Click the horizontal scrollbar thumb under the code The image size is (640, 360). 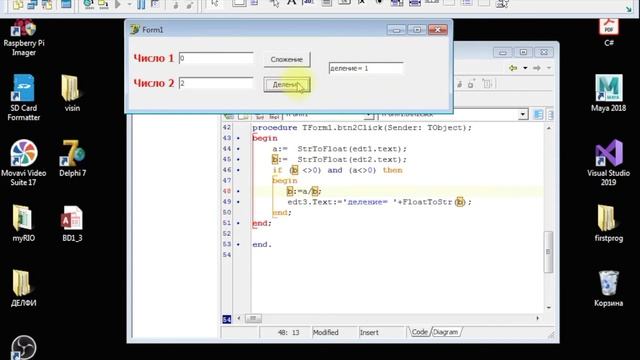click(x=253, y=318)
